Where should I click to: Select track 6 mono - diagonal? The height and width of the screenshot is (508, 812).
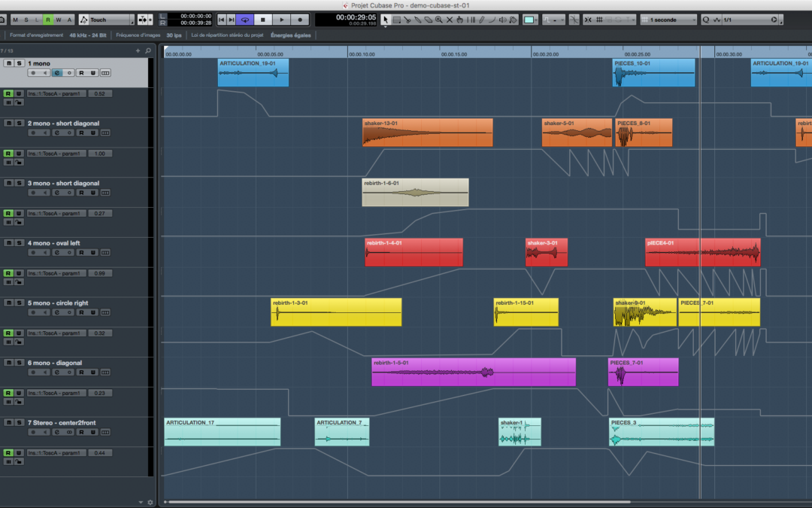(x=55, y=363)
